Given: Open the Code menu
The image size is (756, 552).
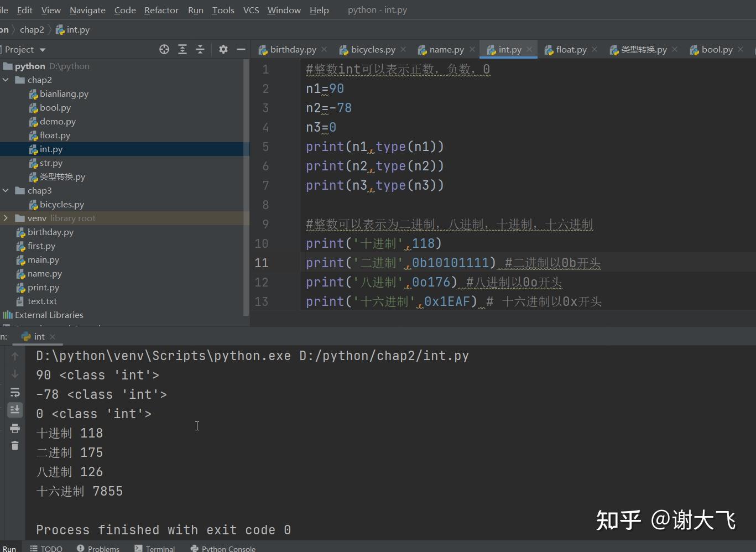Looking at the screenshot, I should (125, 10).
